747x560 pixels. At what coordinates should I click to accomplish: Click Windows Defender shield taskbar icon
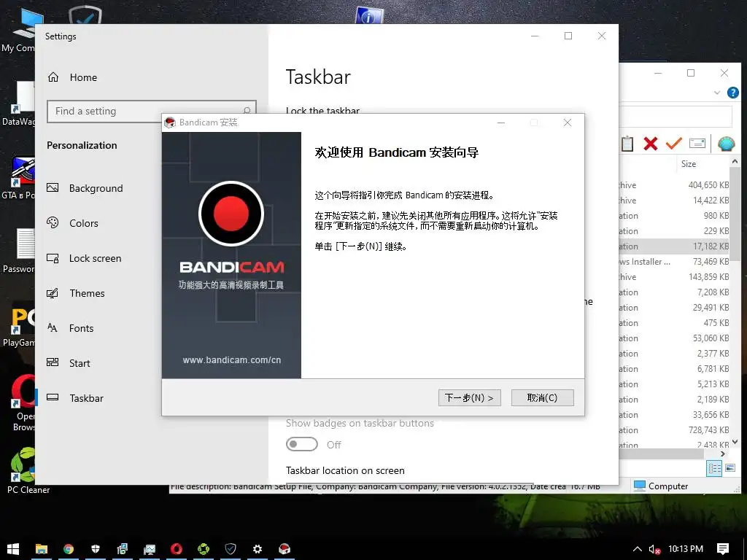[96, 549]
